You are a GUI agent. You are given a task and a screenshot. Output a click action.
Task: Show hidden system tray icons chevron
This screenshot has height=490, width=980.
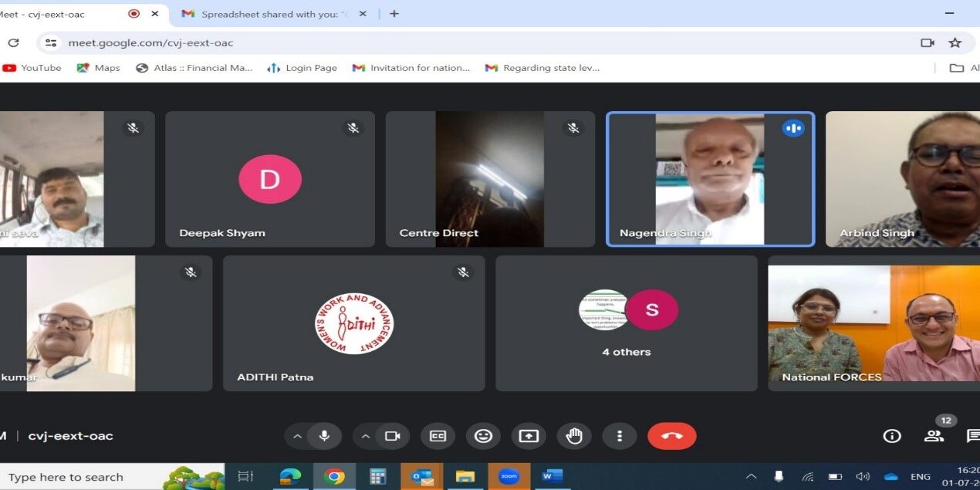coord(751,477)
